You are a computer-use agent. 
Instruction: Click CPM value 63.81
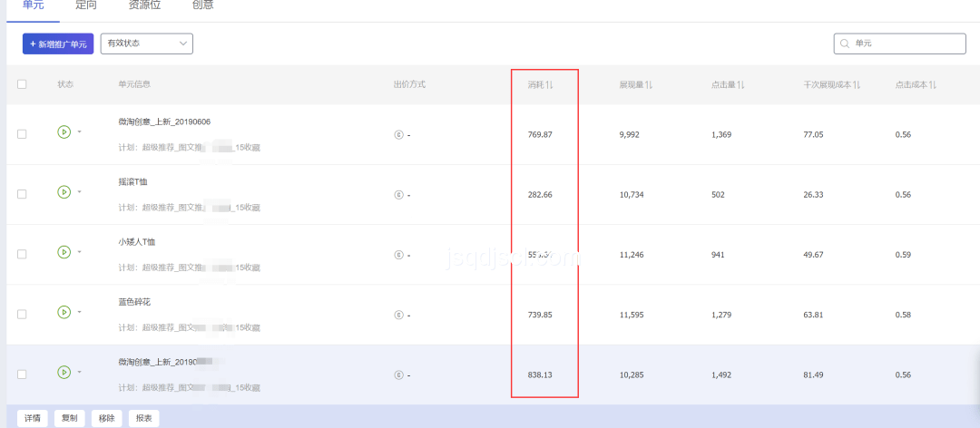(814, 315)
